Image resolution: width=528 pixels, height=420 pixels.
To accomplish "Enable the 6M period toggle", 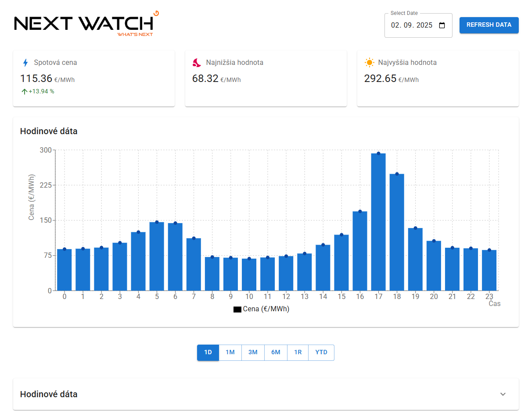I will pos(276,352).
